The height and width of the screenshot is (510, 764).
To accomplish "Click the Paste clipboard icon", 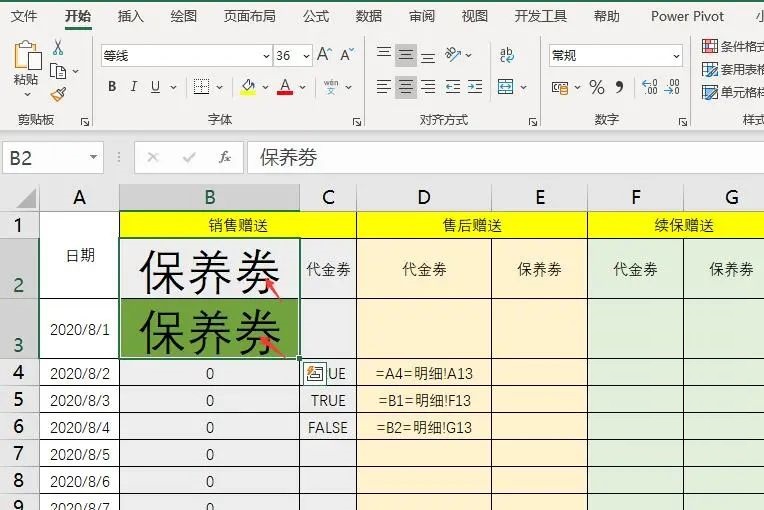I will click(x=27, y=55).
